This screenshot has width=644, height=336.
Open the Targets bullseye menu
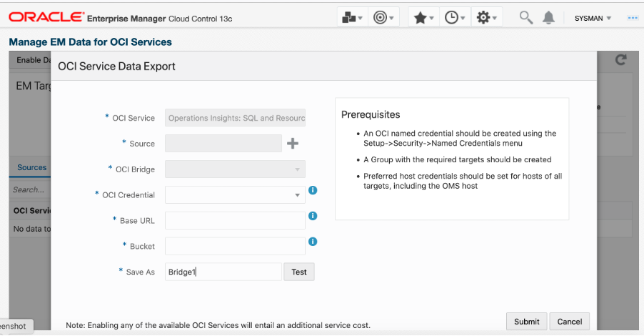click(383, 18)
